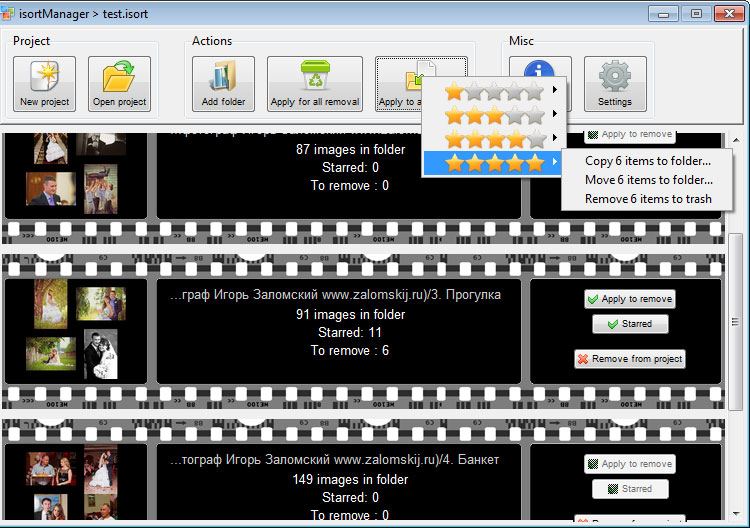This screenshot has width=750, height=528.
Task: Open groom portrait thumbnail in top folder
Action: pos(51,189)
